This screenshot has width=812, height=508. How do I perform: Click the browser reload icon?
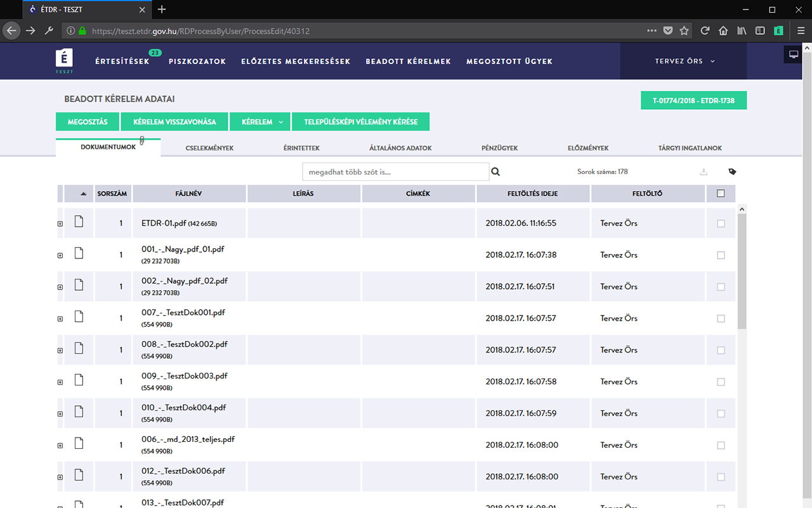click(705, 30)
